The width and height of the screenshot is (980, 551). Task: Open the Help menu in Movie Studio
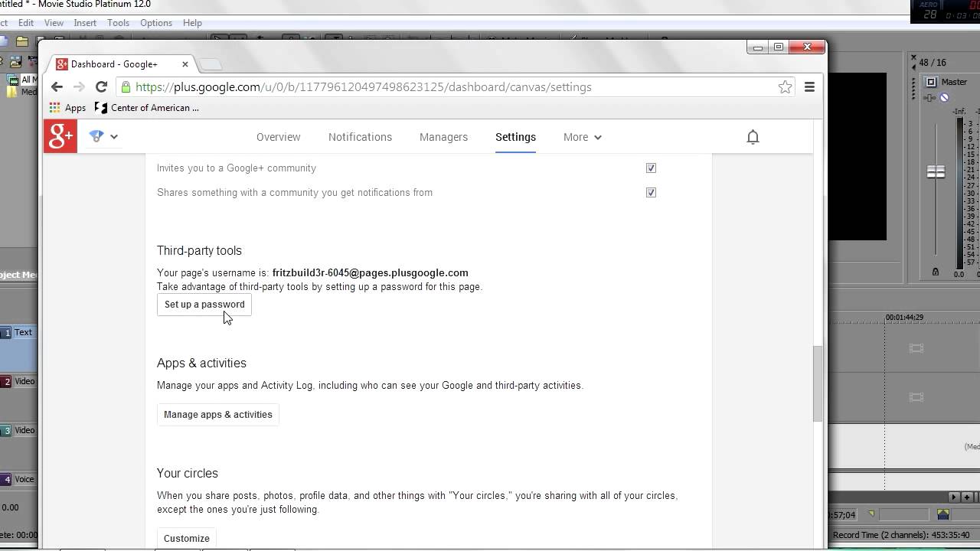[192, 23]
